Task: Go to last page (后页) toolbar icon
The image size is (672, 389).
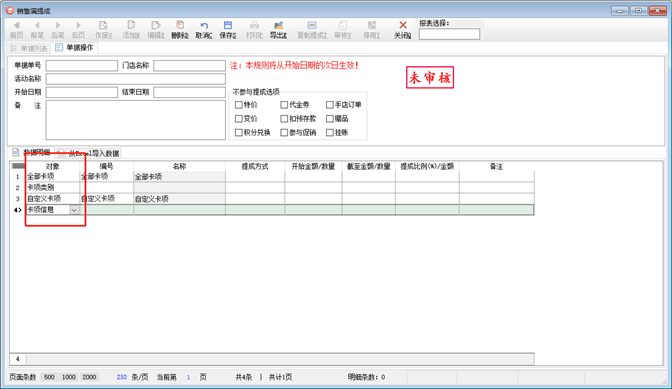Action: (x=78, y=26)
